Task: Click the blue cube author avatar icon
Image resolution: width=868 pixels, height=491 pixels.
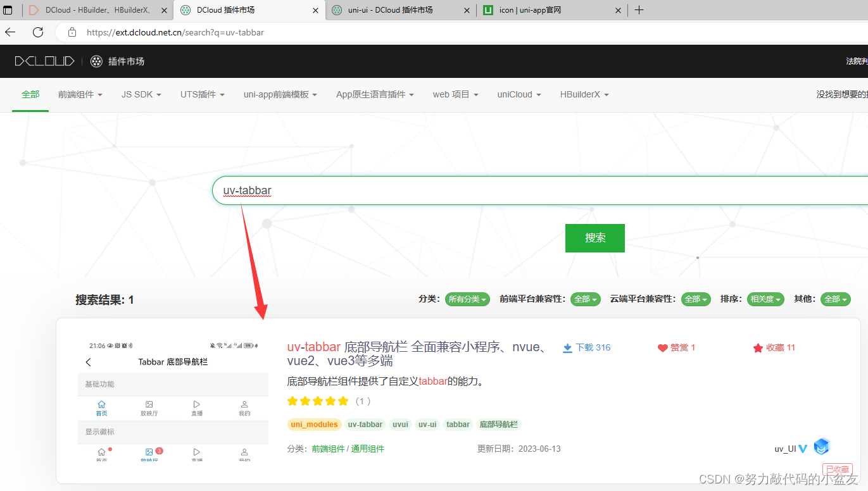Action: point(822,447)
